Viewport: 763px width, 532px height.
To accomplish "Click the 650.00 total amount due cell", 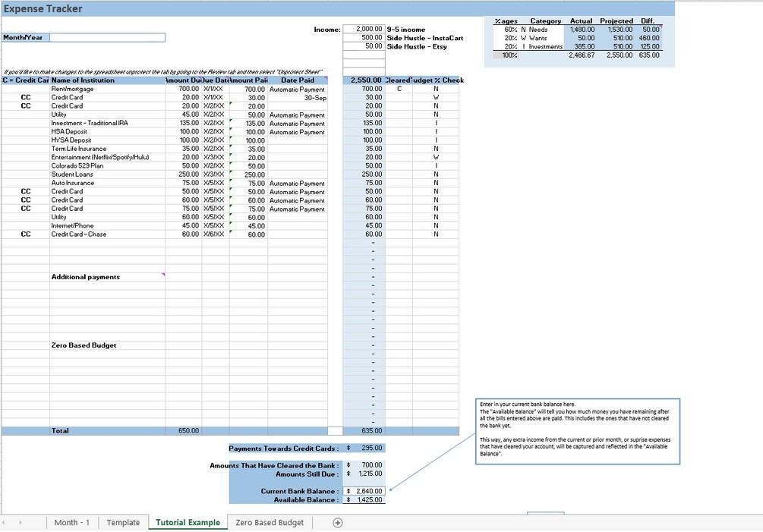I will (x=184, y=431).
